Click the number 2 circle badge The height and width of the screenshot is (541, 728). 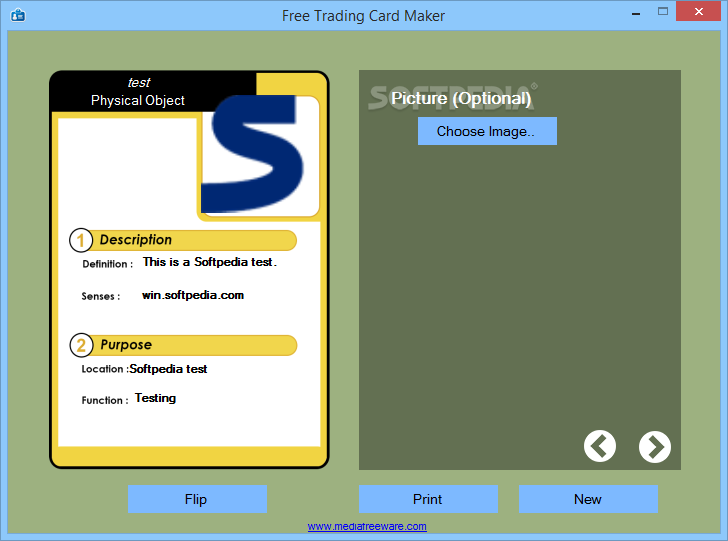(x=81, y=345)
